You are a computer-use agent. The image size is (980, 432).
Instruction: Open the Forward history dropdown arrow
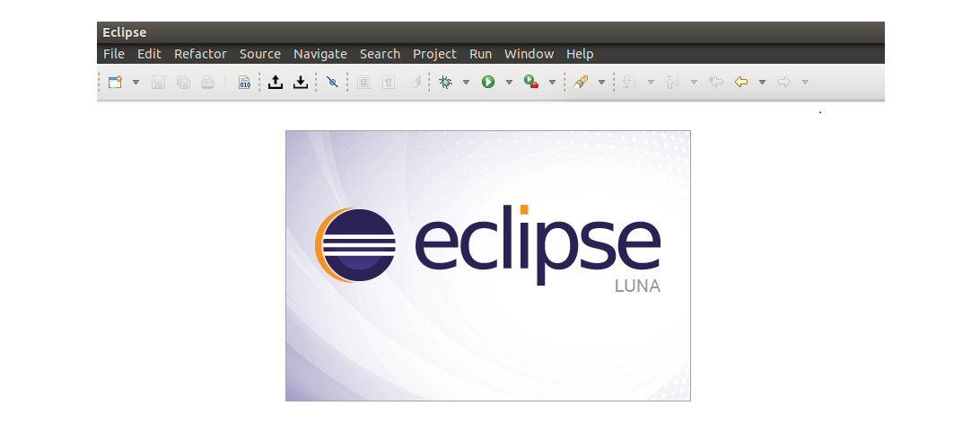805,82
